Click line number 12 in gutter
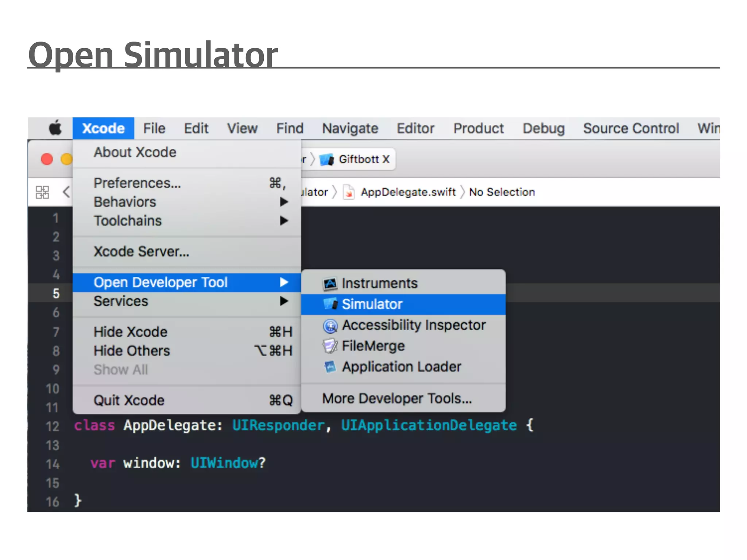The width and height of the screenshot is (747, 560). click(53, 426)
